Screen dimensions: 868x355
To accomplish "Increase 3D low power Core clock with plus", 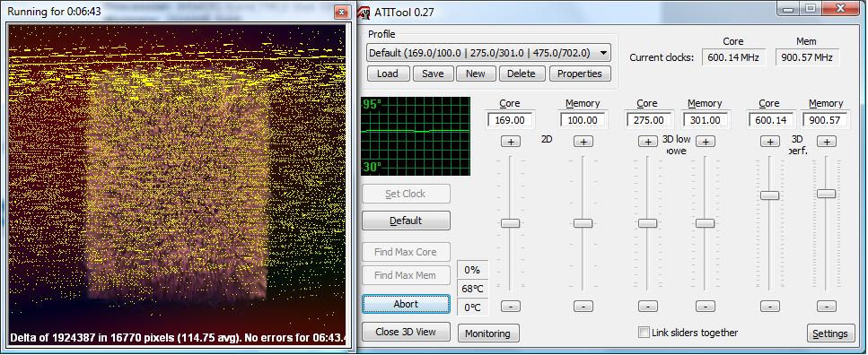I will pyautogui.click(x=647, y=142).
